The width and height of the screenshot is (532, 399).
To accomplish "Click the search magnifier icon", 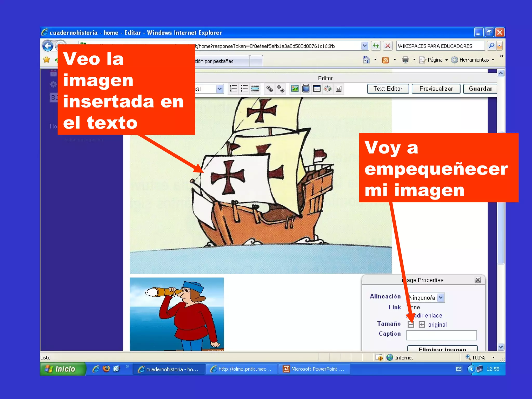I will pyautogui.click(x=491, y=46).
